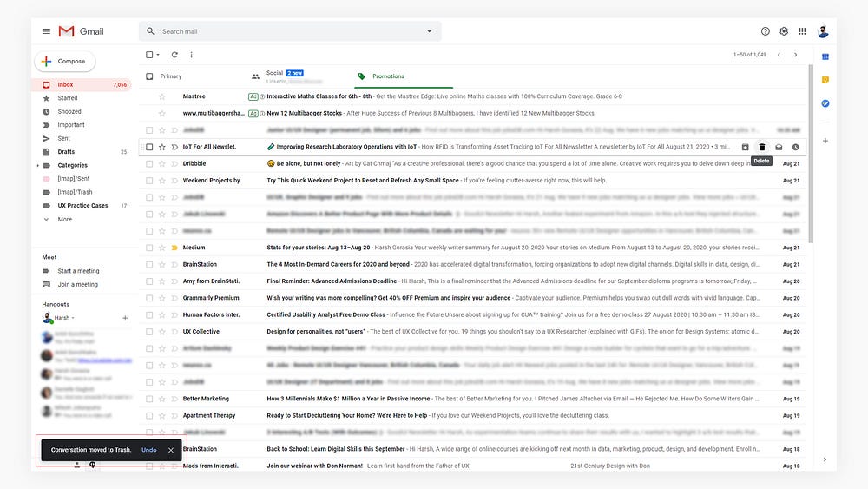Star the Mastree ad email

tap(162, 97)
